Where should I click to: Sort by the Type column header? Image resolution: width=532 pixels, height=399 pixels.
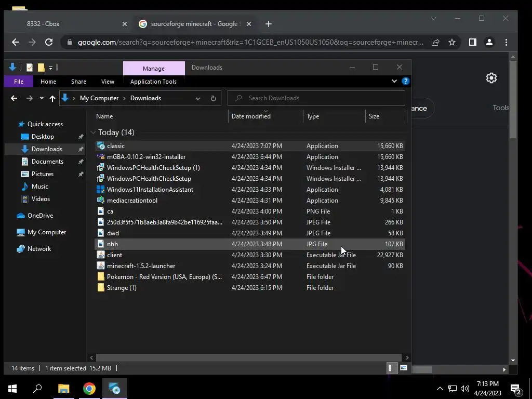334,116
